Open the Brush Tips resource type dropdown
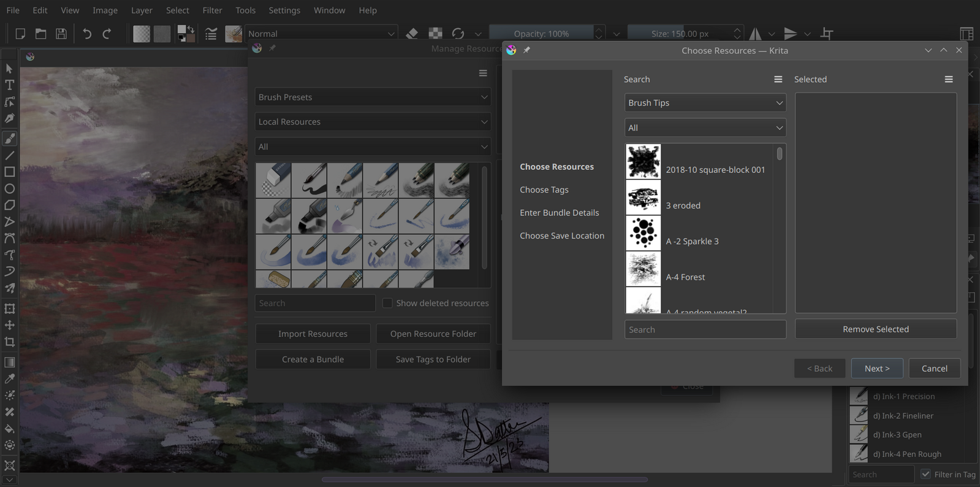The width and height of the screenshot is (980, 487). pos(705,103)
